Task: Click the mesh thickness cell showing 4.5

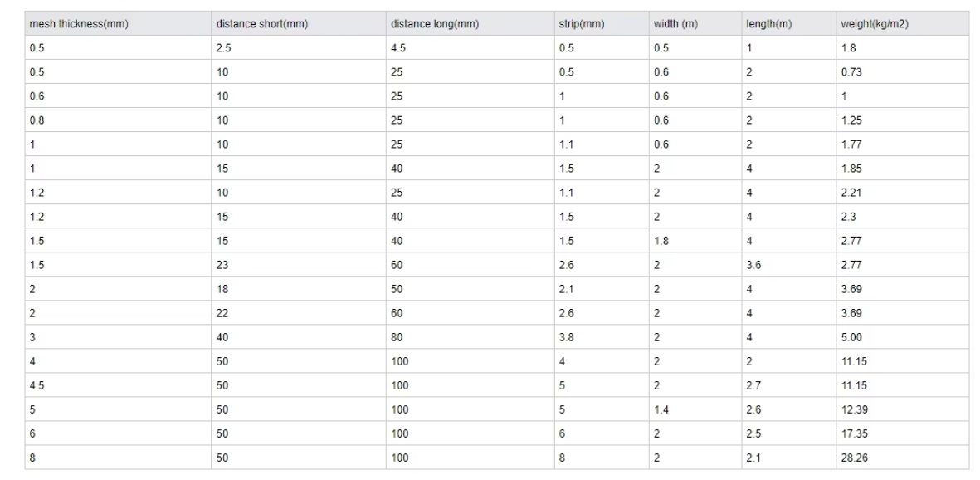Action: [x=118, y=385]
